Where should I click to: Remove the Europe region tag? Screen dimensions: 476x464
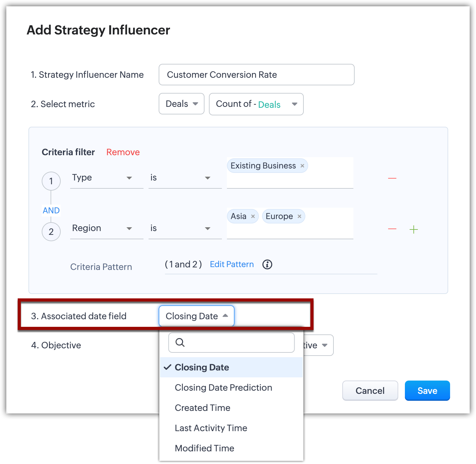tap(299, 217)
